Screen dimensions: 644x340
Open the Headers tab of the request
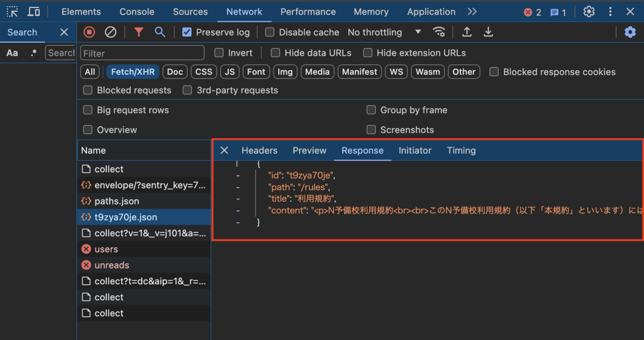259,150
